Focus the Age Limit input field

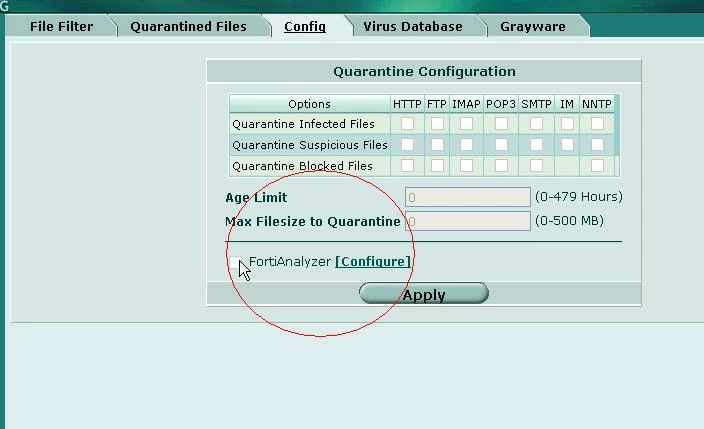click(468, 197)
